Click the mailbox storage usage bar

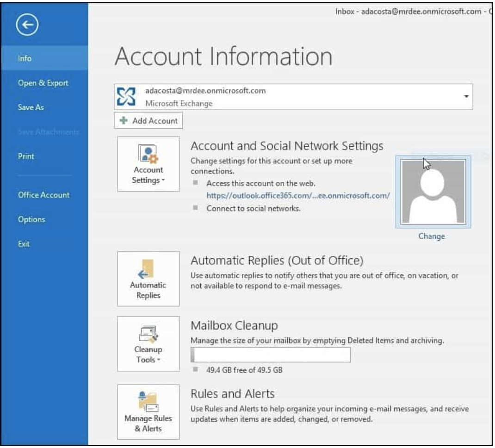[x=271, y=355]
